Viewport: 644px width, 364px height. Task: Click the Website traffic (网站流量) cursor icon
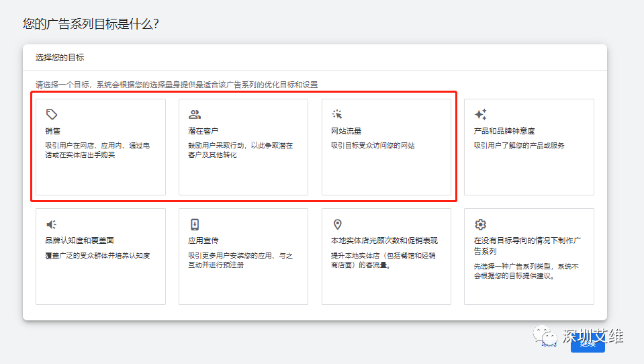(x=337, y=114)
